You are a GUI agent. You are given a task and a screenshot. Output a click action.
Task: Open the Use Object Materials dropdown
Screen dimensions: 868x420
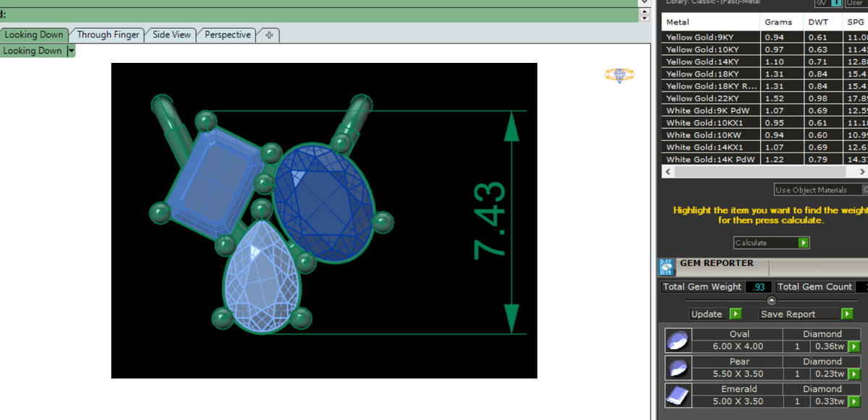(820, 190)
